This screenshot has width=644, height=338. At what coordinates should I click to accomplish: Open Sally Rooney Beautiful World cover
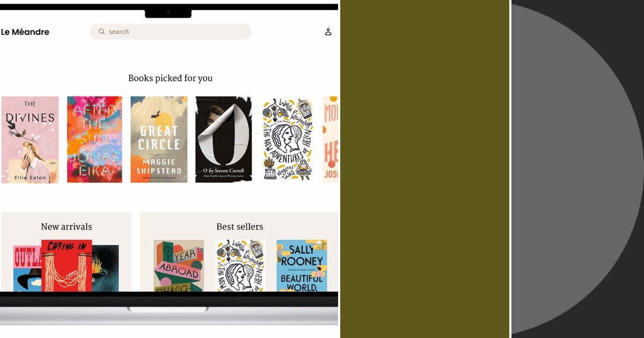coord(302,266)
